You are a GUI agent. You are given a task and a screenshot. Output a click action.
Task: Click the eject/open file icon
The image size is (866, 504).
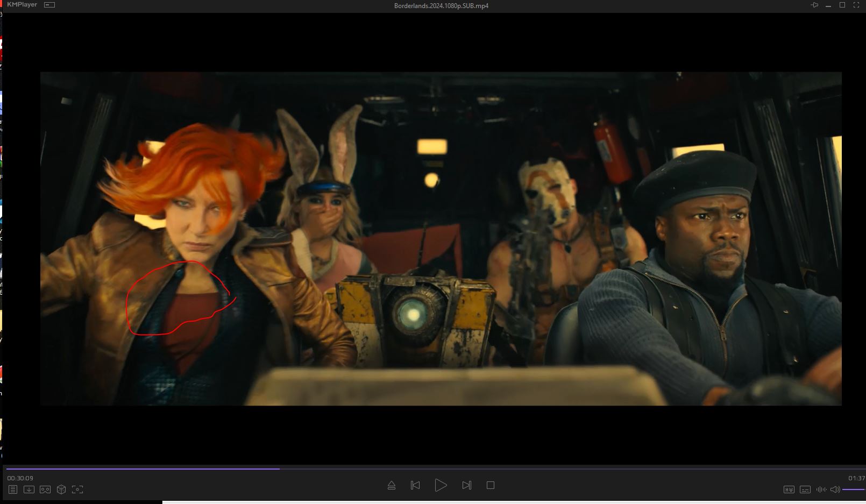pos(392,485)
